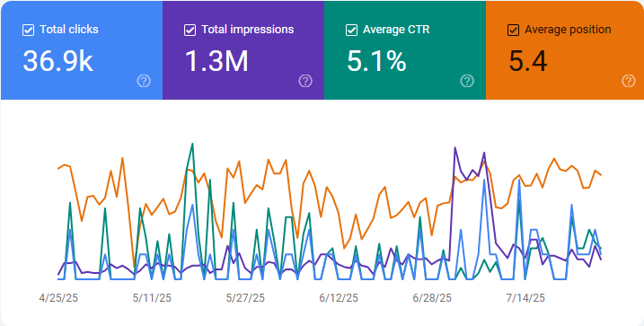Click the 5.4 average position value

pyautogui.click(x=528, y=61)
